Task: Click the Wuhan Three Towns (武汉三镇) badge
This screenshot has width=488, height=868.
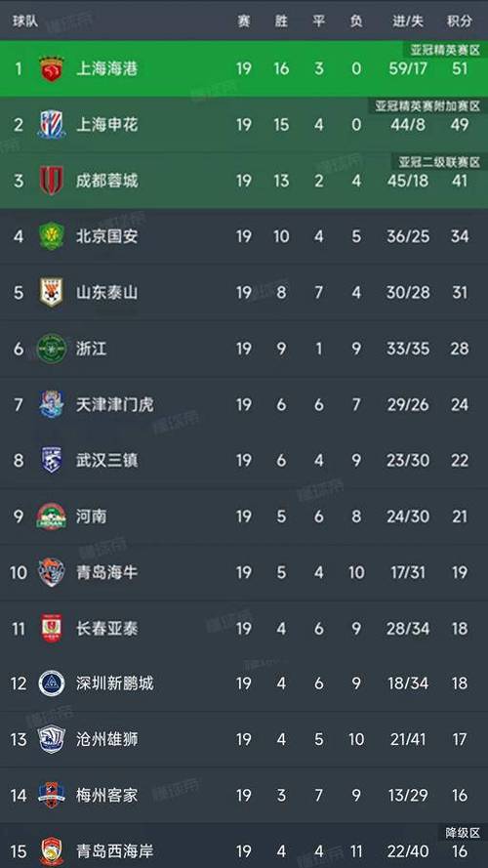Action: (x=52, y=460)
